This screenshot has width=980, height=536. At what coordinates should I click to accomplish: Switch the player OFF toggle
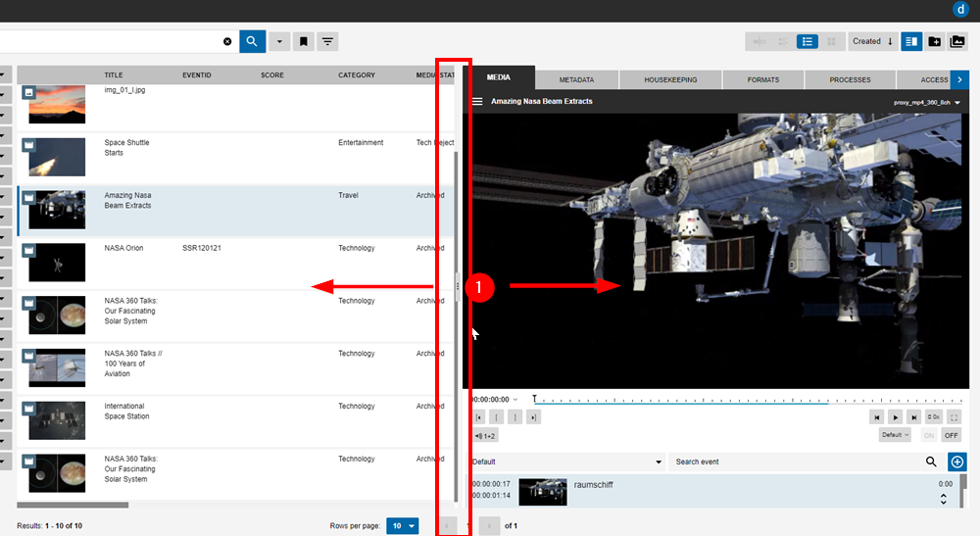click(x=951, y=435)
